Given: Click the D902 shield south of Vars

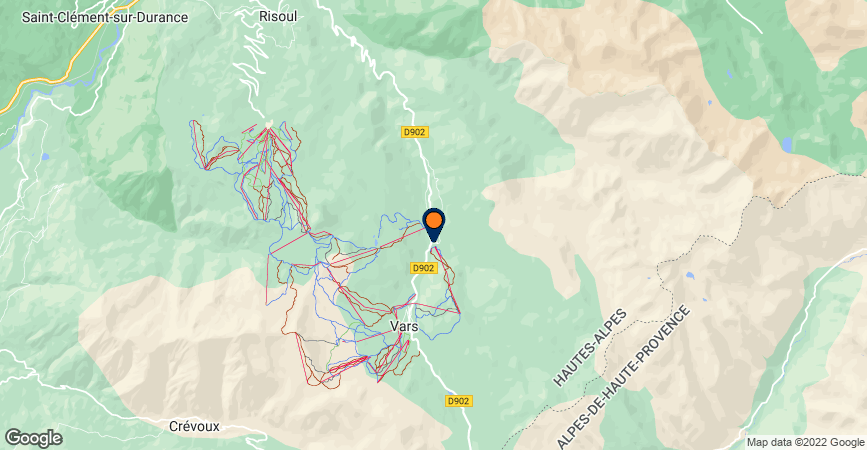Looking at the screenshot, I should pos(458,401).
